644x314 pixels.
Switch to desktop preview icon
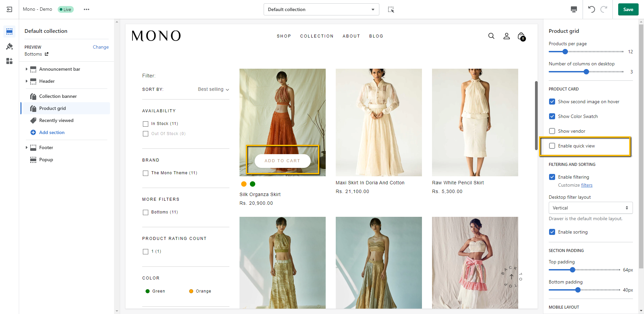tap(574, 9)
